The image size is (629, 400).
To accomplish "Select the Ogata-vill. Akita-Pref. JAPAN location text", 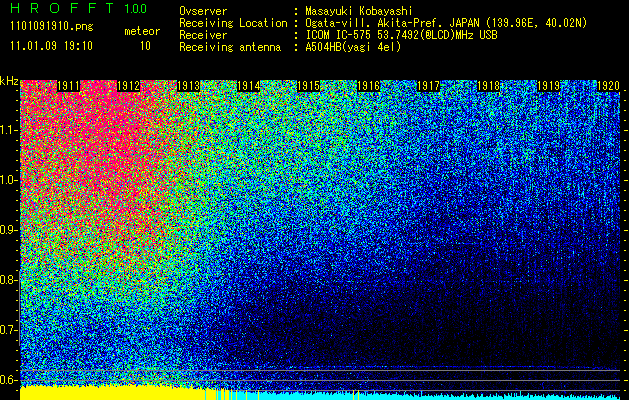I will point(446,23).
